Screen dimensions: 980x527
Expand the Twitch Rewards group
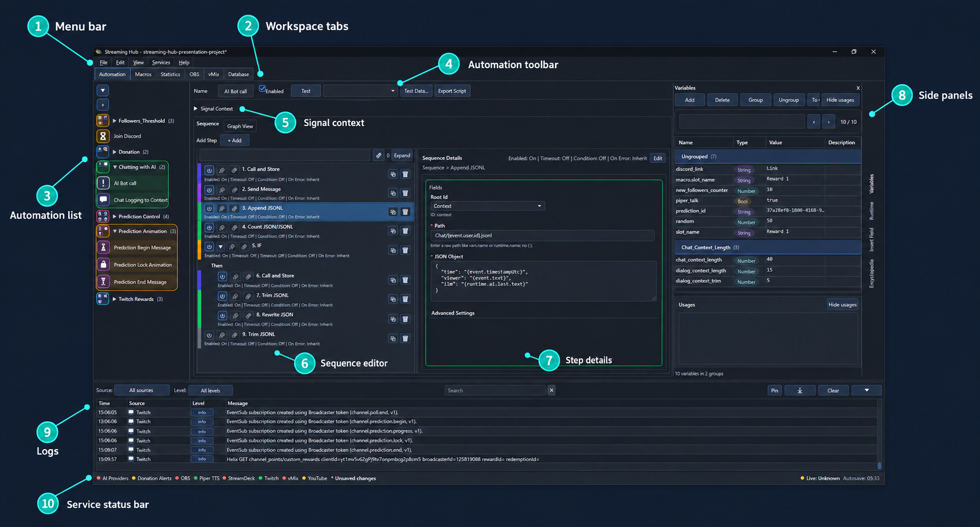click(x=115, y=299)
